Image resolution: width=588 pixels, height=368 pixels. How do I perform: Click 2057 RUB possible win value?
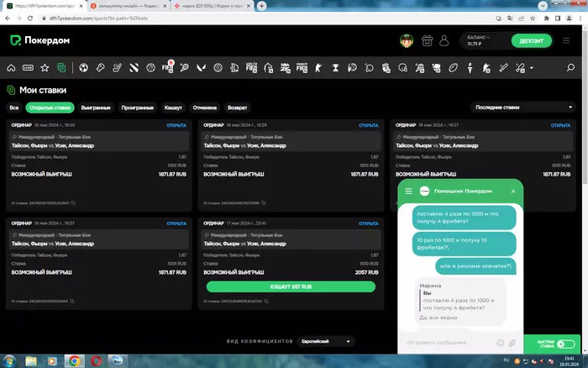coord(366,272)
